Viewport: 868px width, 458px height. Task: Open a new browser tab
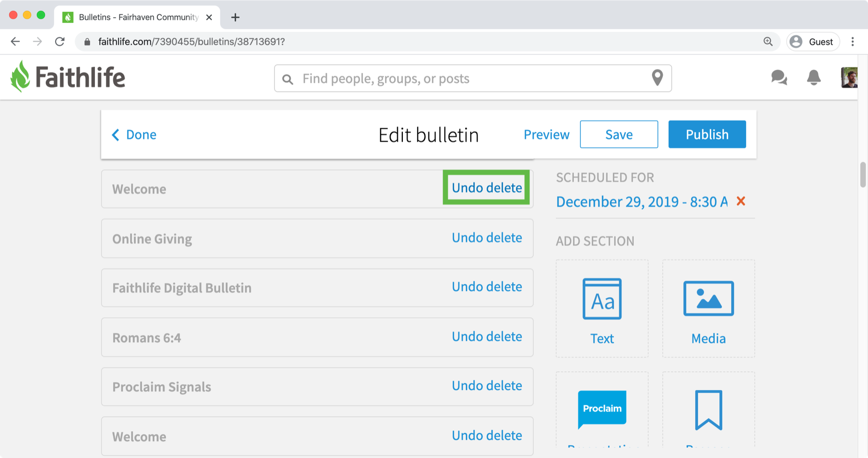pos(235,17)
